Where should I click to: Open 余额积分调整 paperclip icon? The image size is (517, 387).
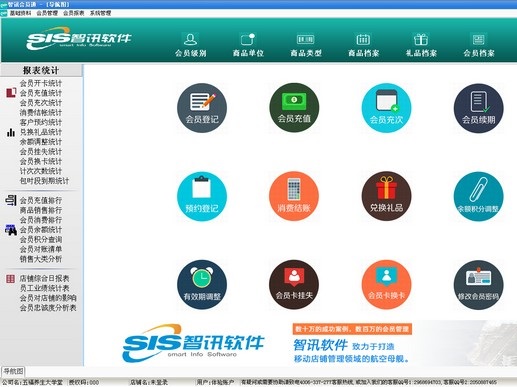pyautogui.click(x=479, y=196)
